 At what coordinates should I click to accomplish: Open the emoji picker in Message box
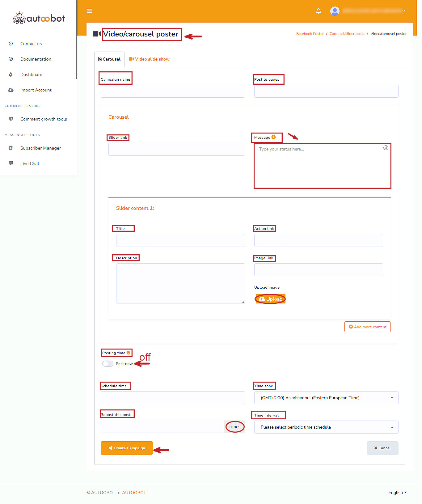[386, 148]
